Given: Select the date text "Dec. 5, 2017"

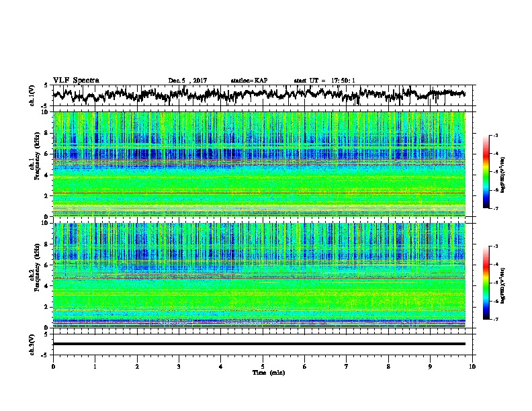Looking at the screenshot, I should pos(187,81).
